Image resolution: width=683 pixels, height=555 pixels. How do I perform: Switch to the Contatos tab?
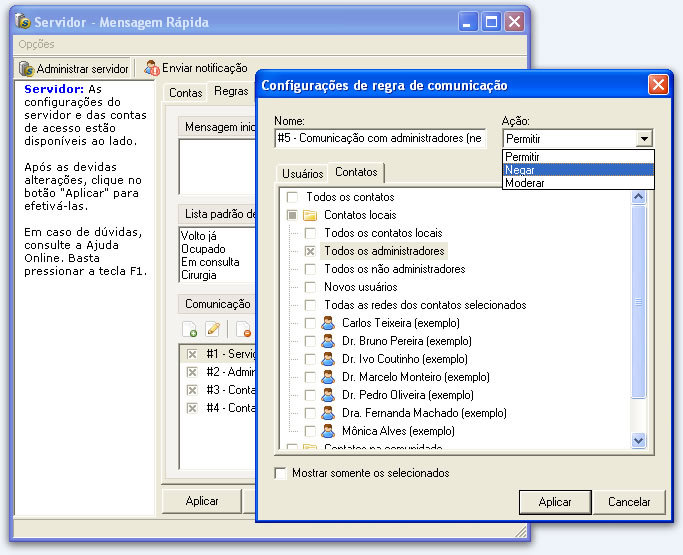tap(356, 172)
